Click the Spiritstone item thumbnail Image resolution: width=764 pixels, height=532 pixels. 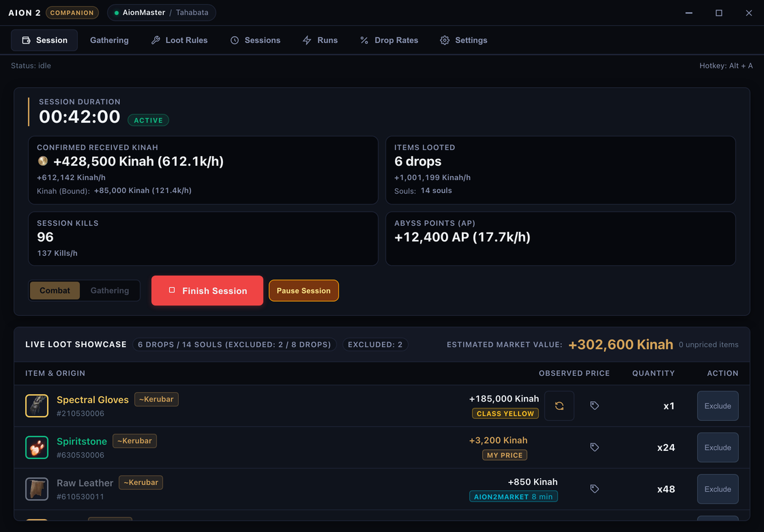(x=37, y=447)
